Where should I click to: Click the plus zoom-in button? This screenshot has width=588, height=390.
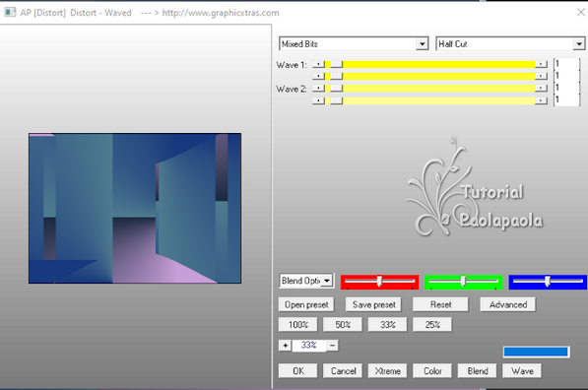tap(285, 345)
